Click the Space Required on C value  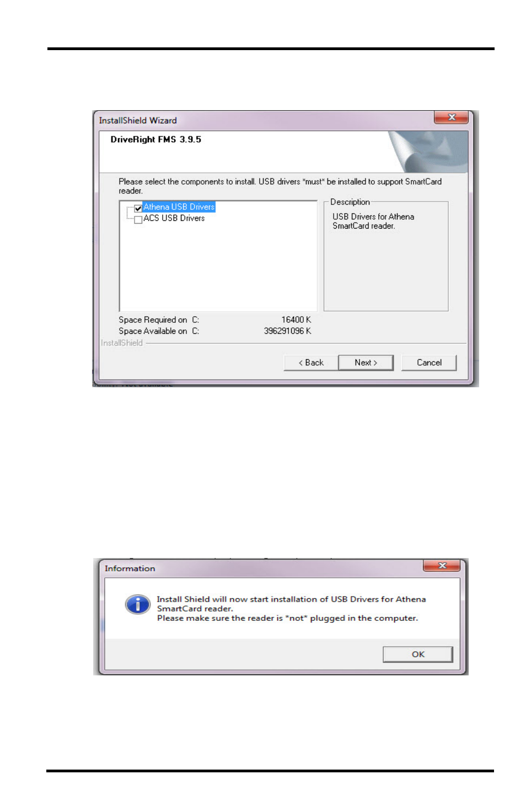click(296, 320)
